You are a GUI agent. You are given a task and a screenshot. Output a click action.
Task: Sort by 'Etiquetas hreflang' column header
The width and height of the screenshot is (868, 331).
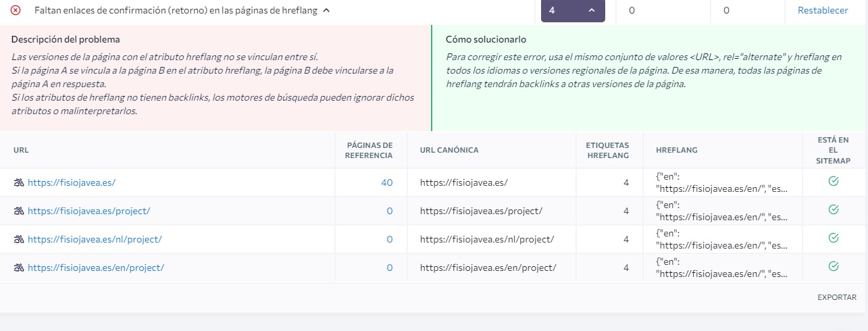(607, 150)
